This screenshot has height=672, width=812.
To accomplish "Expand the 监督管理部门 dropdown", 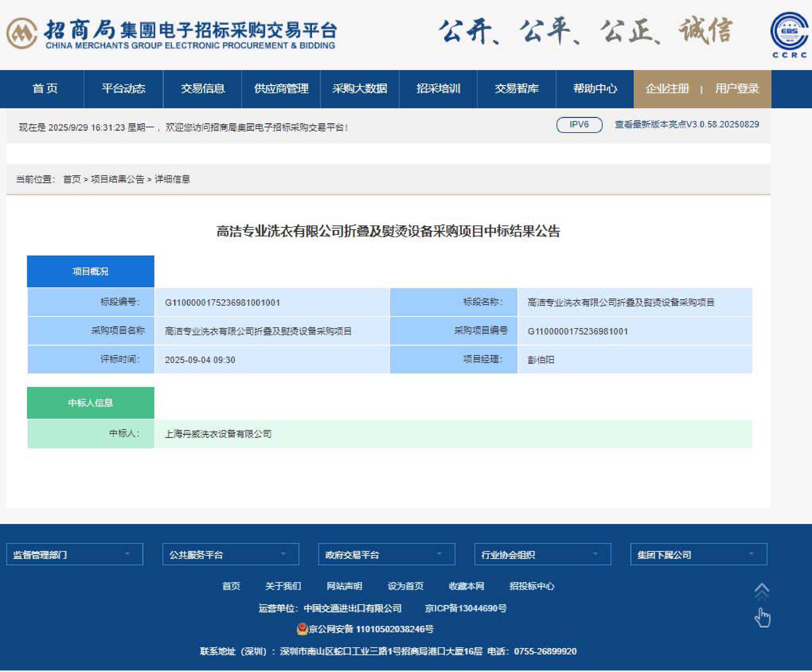I will click(x=75, y=555).
